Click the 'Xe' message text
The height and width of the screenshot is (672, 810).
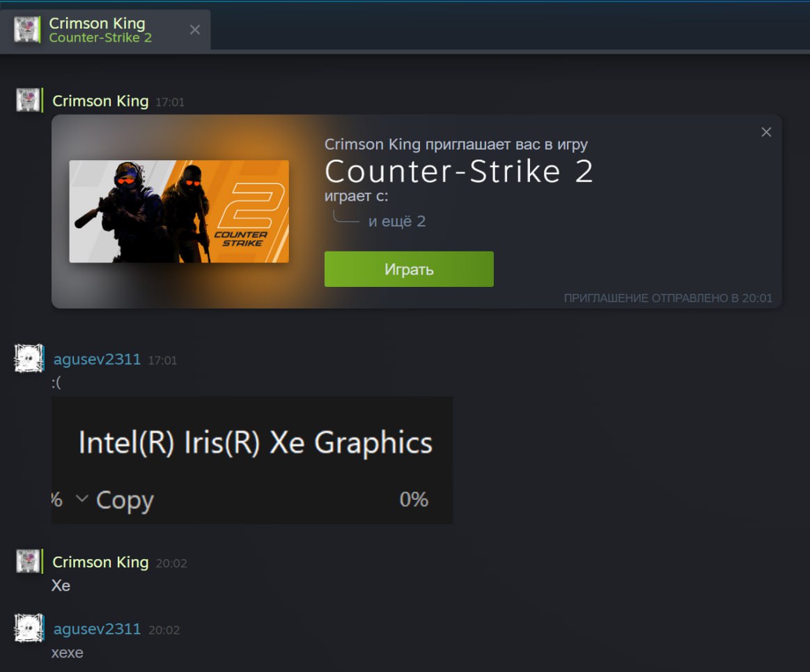click(x=61, y=586)
